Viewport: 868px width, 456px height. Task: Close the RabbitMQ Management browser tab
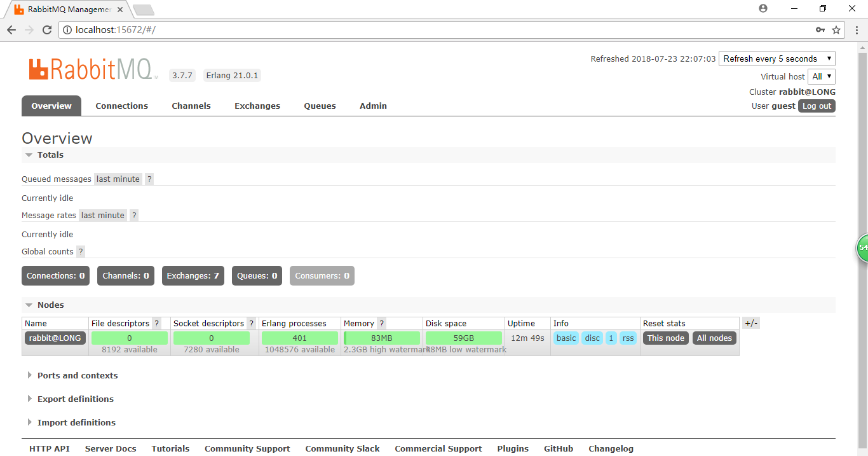tap(120, 10)
